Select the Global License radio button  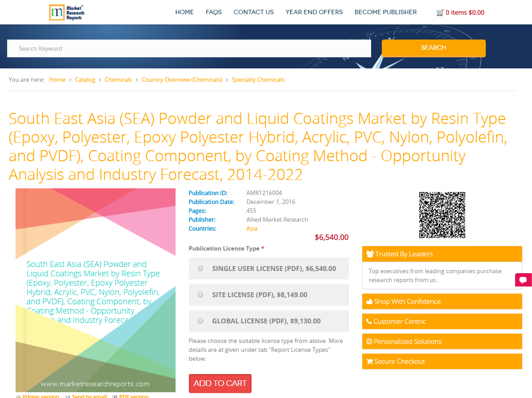click(x=200, y=321)
